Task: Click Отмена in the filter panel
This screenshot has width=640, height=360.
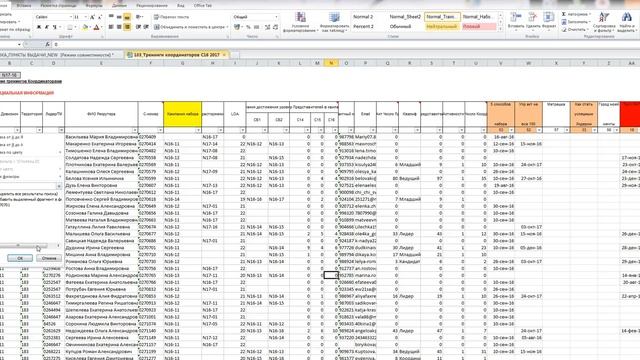Action: tap(49, 258)
